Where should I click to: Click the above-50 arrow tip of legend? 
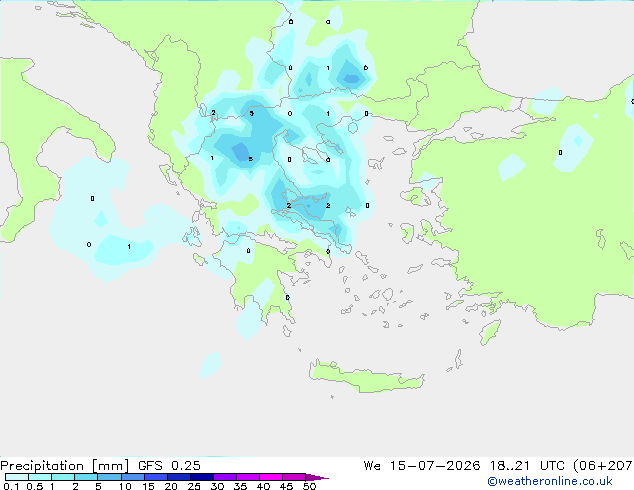point(317,477)
